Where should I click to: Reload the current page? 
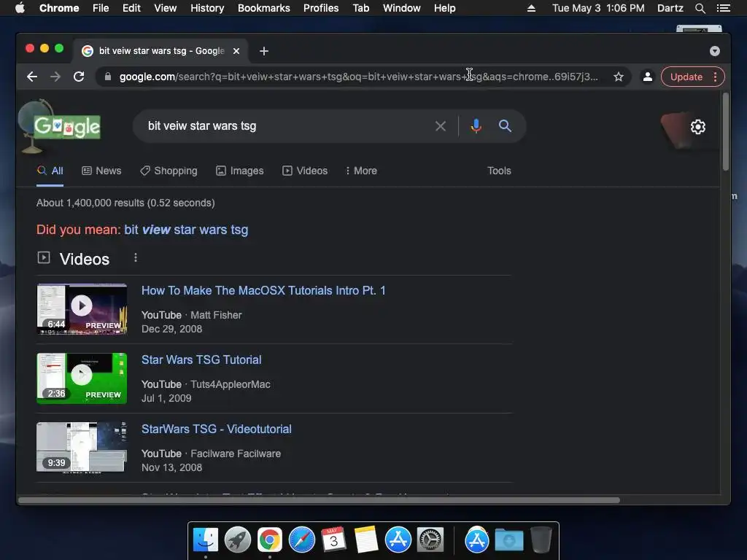[79, 77]
